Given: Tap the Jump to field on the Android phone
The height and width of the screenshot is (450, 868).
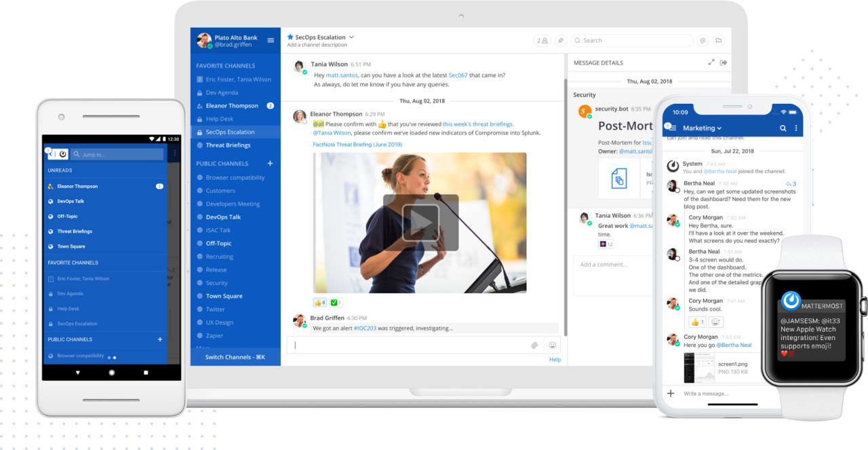Looking at the screenshot, I should [x=117, y=154].
